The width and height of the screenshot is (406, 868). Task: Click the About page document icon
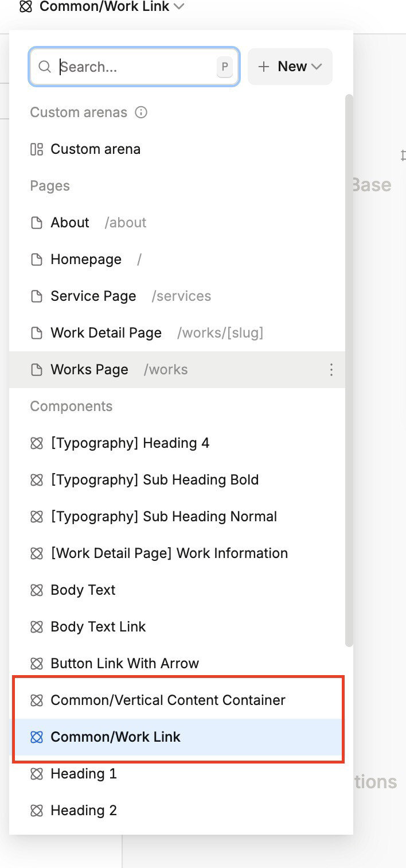[37, 223]
